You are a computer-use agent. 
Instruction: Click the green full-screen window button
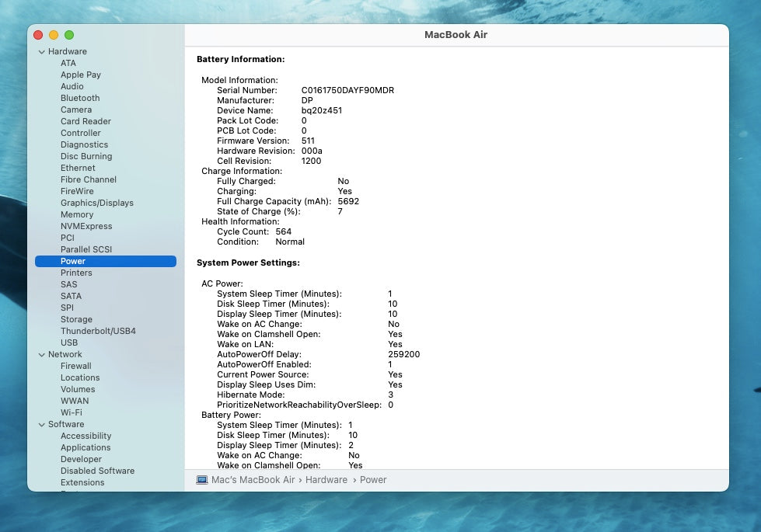click(69, 35)
